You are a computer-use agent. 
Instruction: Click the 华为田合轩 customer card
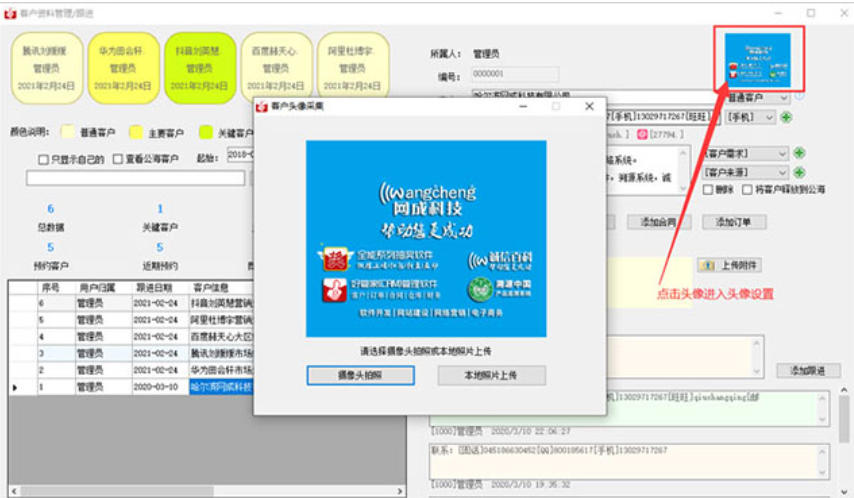(x=122, y=68)
